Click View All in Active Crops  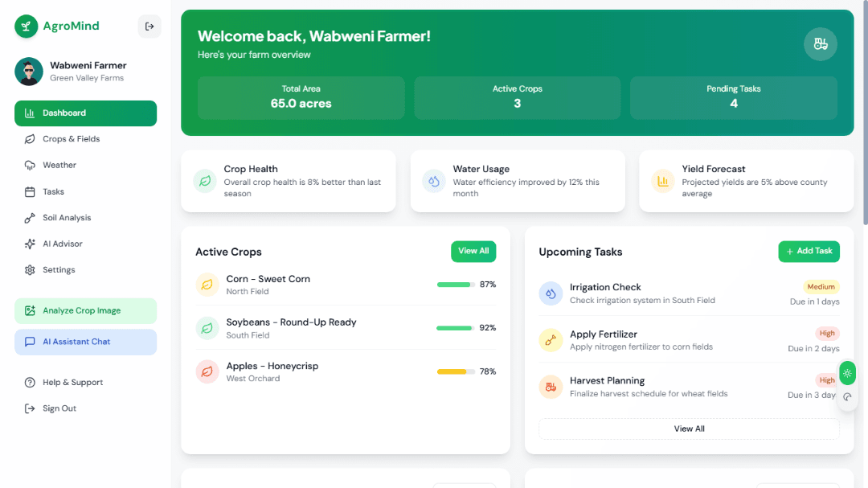pyautogui.click(x=473, y=251)
